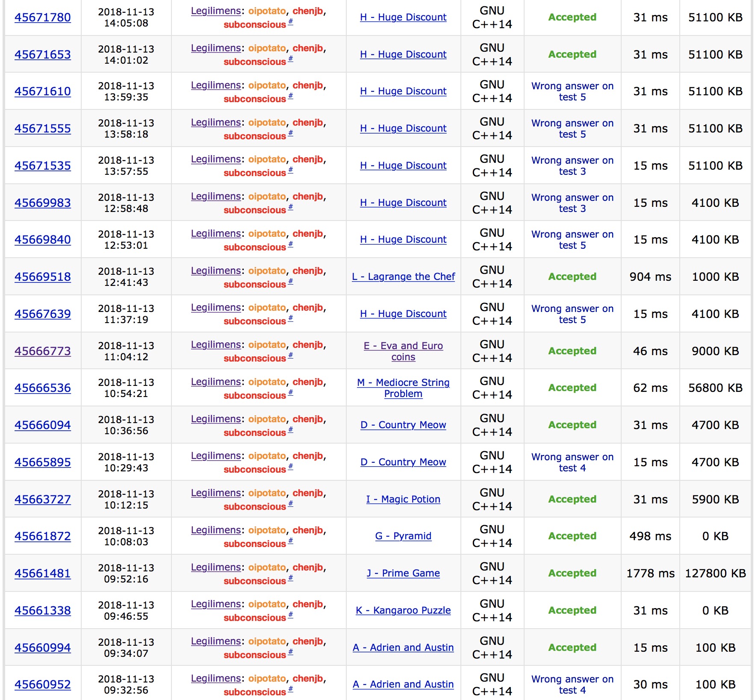Click the # icon in submission 45661872 row
The height and width of the screenshot is (700, 755).
pyautogui.click(x=290, y=541)
